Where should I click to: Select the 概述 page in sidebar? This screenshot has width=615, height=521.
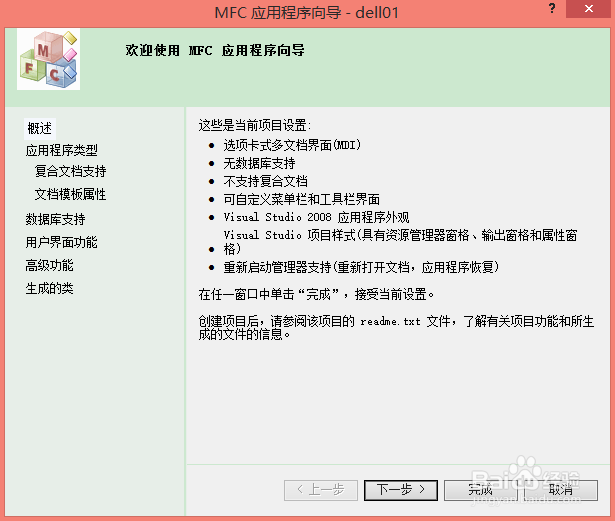(x=40, y=128)
